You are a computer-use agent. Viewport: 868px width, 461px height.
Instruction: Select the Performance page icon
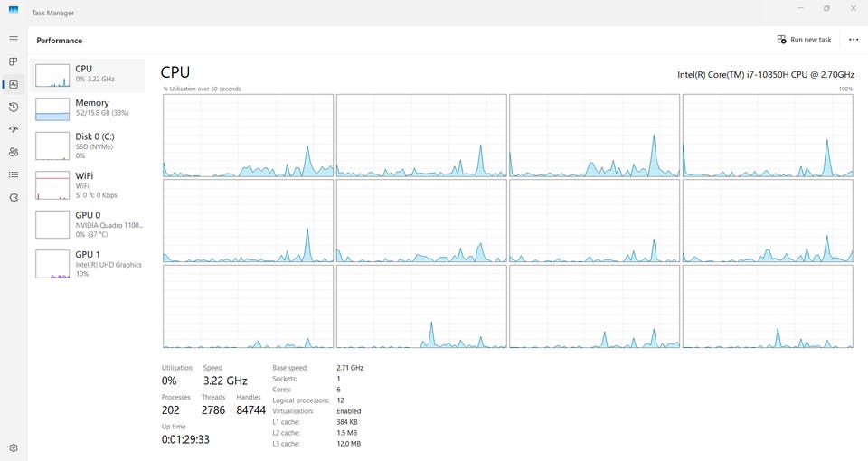click(14, 85)
